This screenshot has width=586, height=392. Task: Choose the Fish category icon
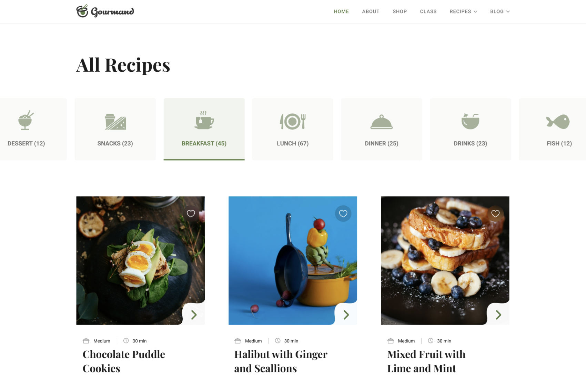click(x=558, y=122)
